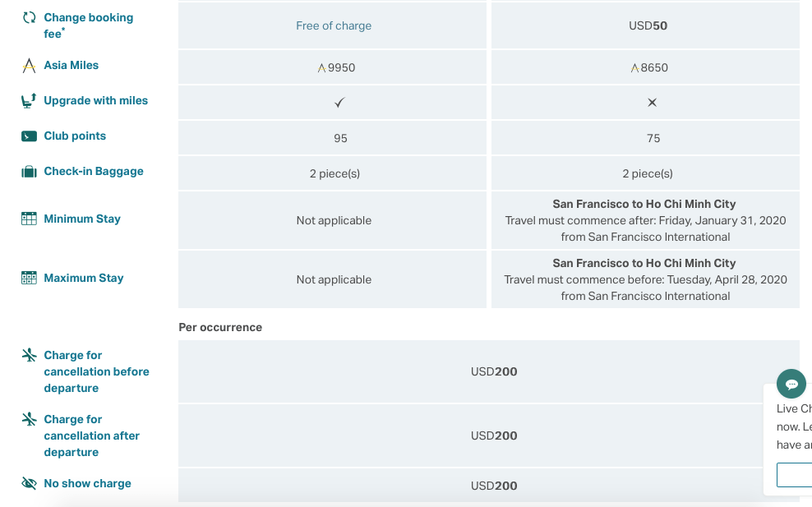Viewport: 812px width, 507px height.
Task: Click the No show charge eye icon
Action: tap(30, 483)
